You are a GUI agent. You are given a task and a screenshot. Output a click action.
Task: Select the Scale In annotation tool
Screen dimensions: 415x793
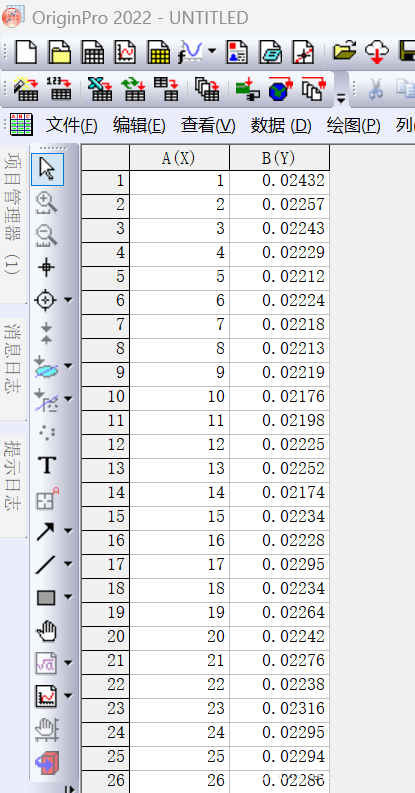[x=47, y=500]
